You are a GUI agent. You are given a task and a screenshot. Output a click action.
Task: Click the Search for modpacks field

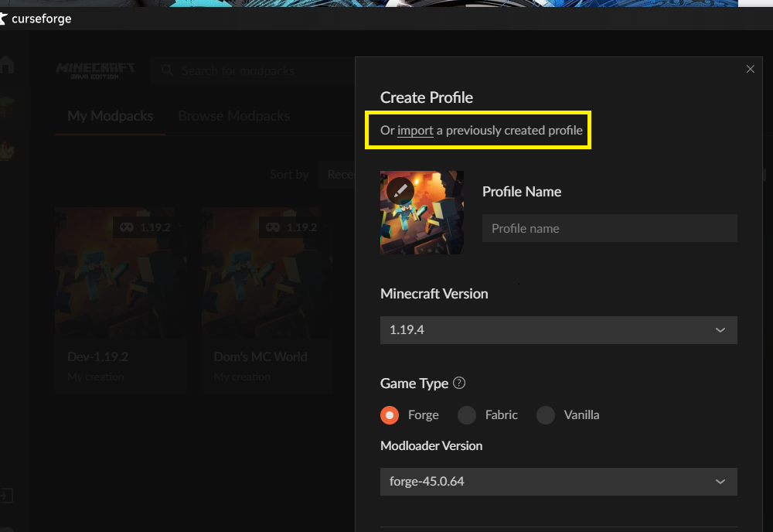click(253, 70)
